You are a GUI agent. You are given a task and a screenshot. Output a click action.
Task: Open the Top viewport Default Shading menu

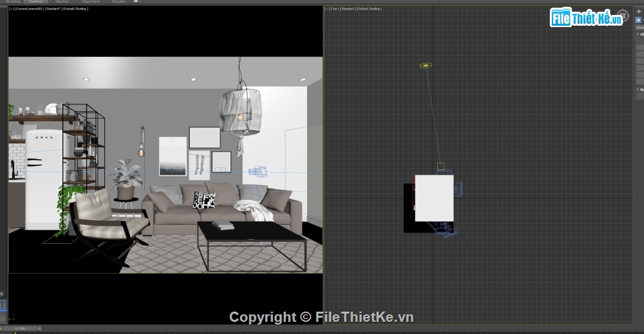(369, 9)
